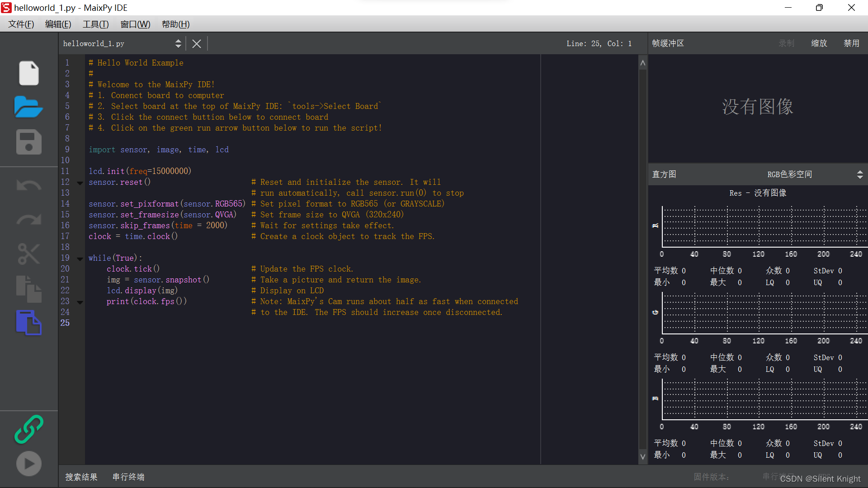Click the lcd.display(img) code line

pos(142,291)
